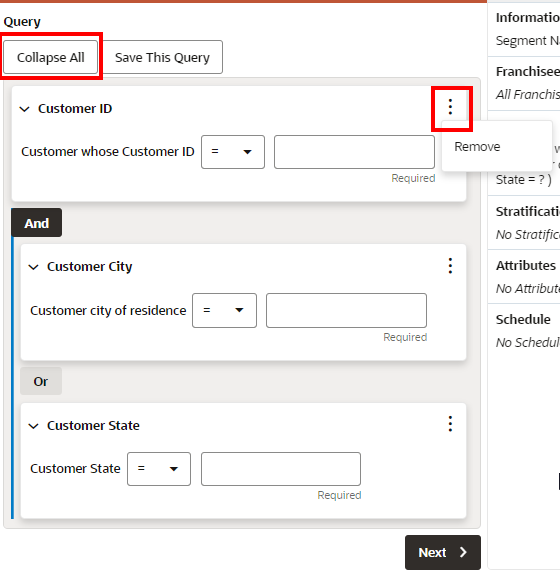560x581 pixels.
Task: Collapse the Customer State section chevron
Action: [x=33, y=426]
